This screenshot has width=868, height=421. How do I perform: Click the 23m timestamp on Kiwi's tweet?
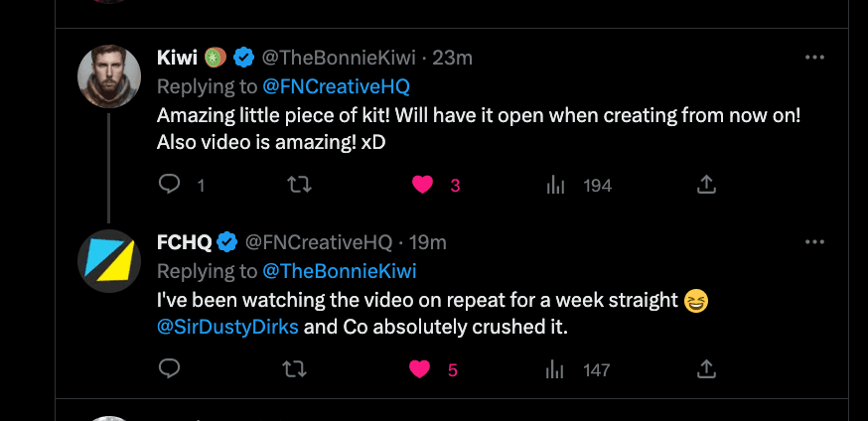pyautogui.click(x=452, y=58)
